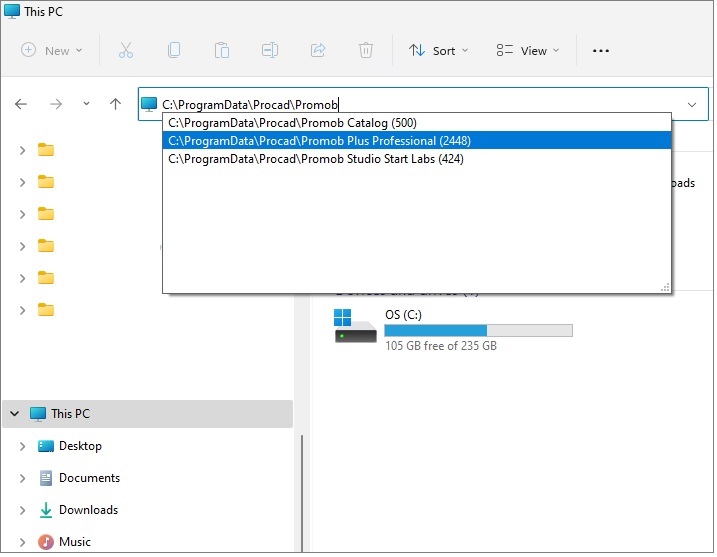Select Promob Studio Start Labs (424) suggestion
This screenshot has height=557, width=717.
[417, 159]
